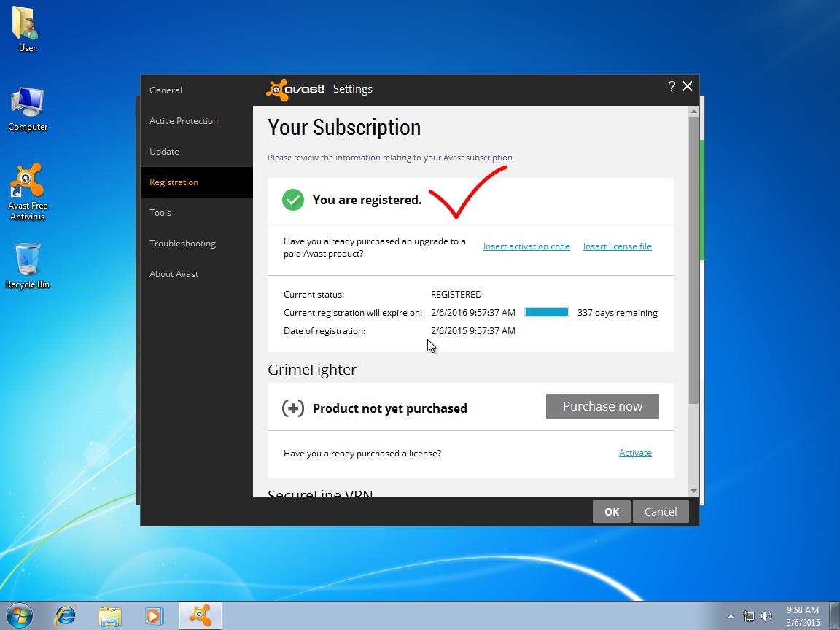The image size is (840, 630).
Task: Click the 'GrimeFighter' section heading
Action: pyautogui.click(x=312, y=370)
